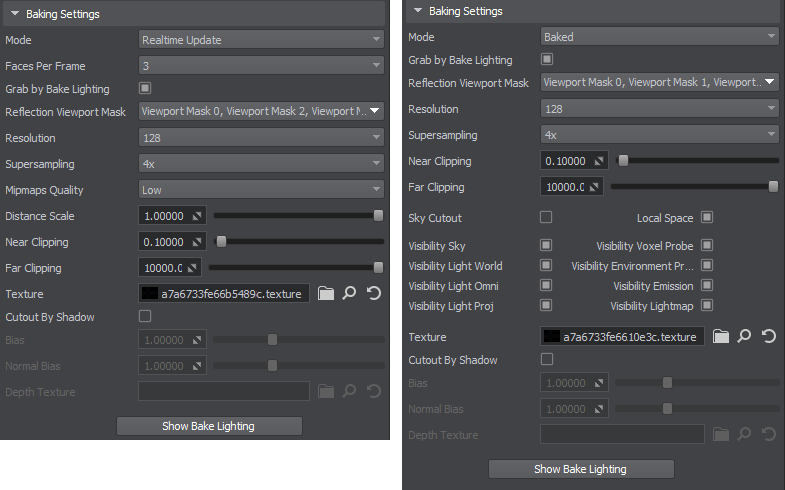The height and width of the screenshot is (490, 785).
Task: Click the Distance Scale numeric value field
Action: [x=164, y=216]
